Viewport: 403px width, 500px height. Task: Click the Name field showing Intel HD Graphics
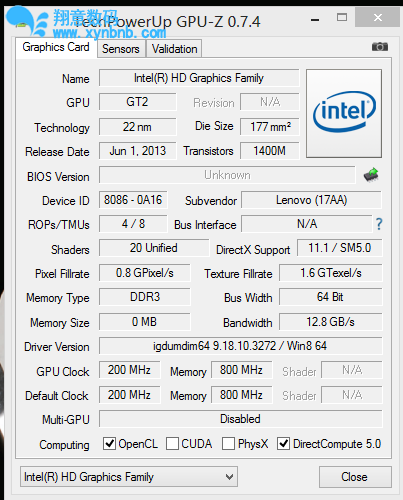[199, 78]
